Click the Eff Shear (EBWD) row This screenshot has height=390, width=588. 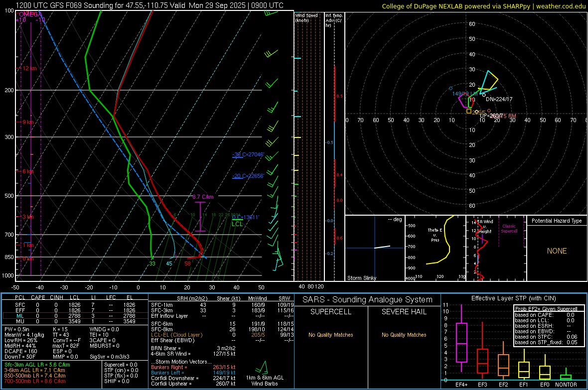(x=222, y=341)
